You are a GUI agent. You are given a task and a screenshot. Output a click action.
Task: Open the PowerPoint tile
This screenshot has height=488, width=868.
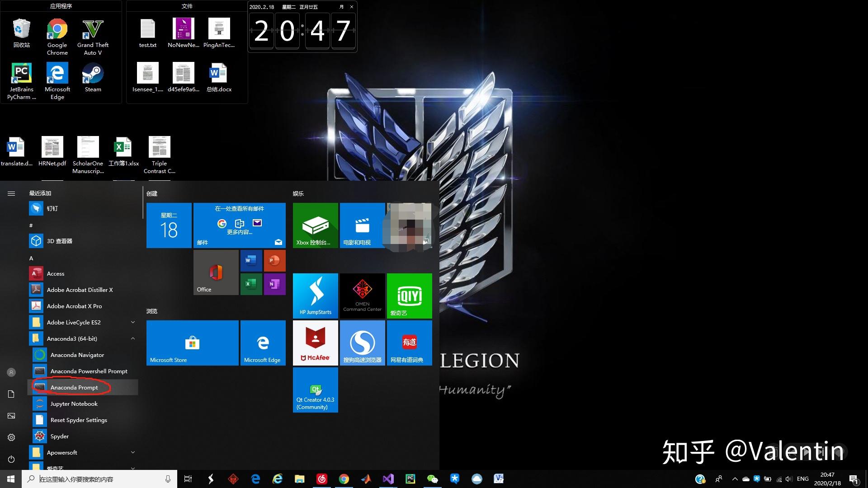274,261
